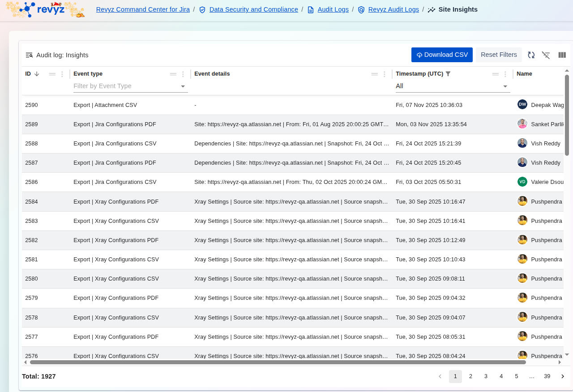Screen dimensions: 573x392
Task: Click the Reset Filters button
Action: pyautogui.click(x=499, y=55)
